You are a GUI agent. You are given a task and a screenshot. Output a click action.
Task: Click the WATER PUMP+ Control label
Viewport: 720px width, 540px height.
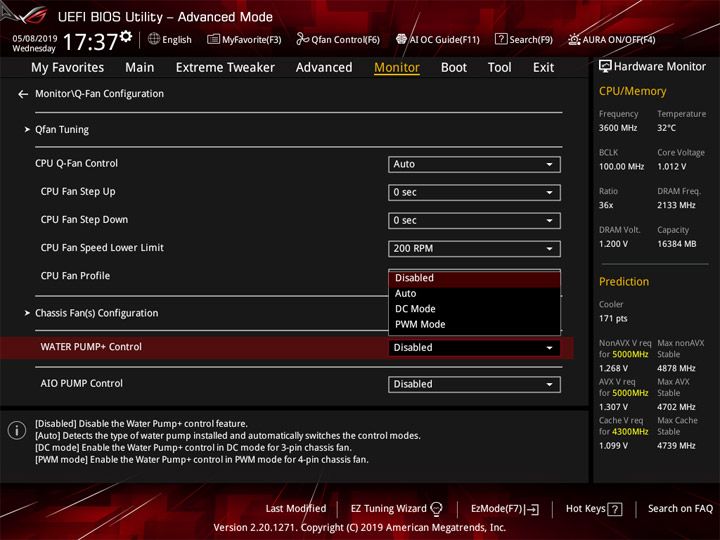[91, 347]
